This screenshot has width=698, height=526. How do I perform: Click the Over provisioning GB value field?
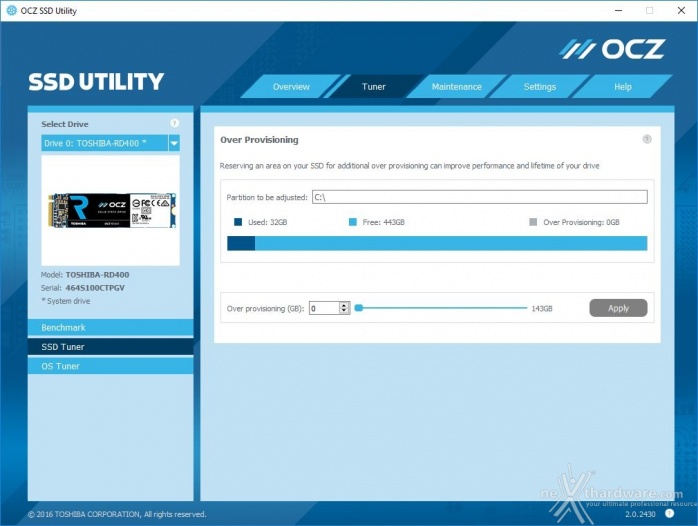point(324,308)
